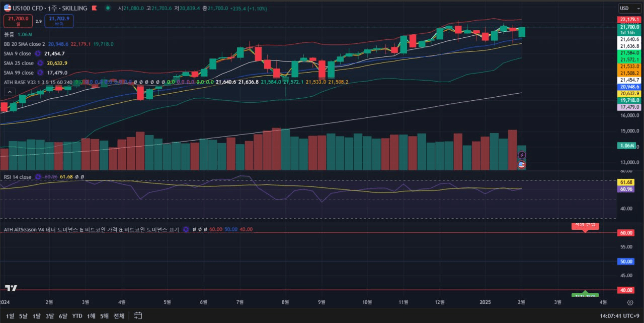Image resolution: width=644 pixels, height=323 pixels.
Task: Click the 22,179.1 red price label on axis
Action: 629,19
